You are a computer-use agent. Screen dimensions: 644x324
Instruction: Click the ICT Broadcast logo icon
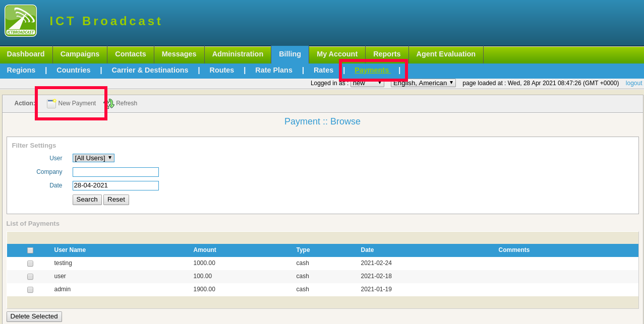pyautogui.click(x=21, y=21)
